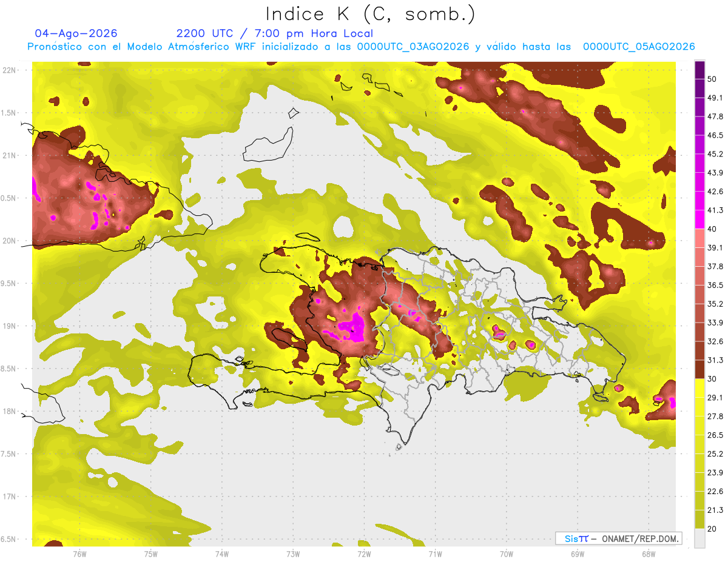This screenshot has width=728, height=562.
Task: Click the colorbar value '30'
Action: pyautogui.click(x=712, y=379)
